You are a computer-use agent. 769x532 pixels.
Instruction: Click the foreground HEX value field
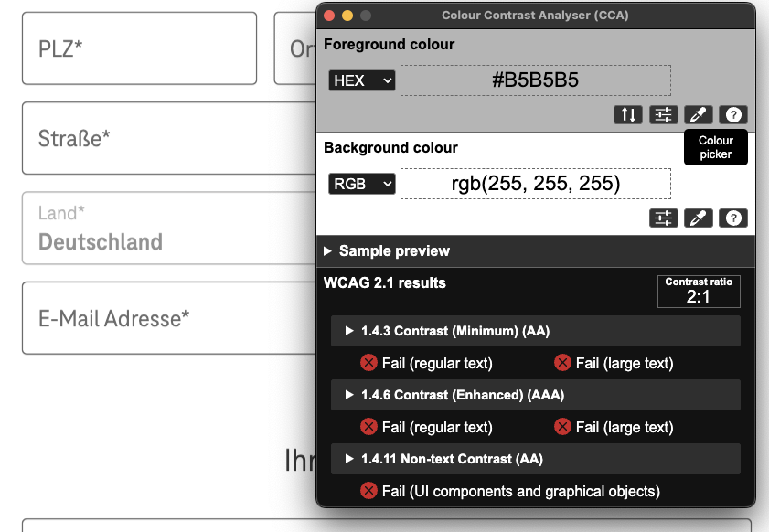[x=536, y=80]
